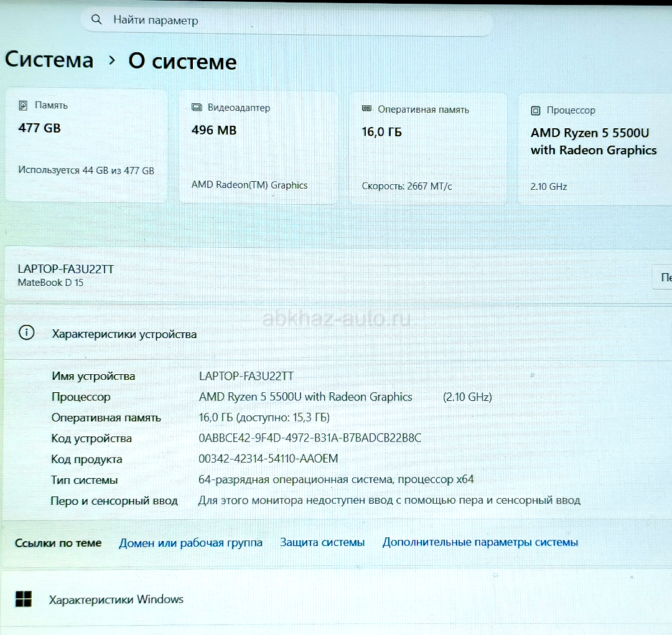Click the breadcrumb chevron separator
This screenshot has width=672, height=635.
pyautogui.click(x=112, y=60)
